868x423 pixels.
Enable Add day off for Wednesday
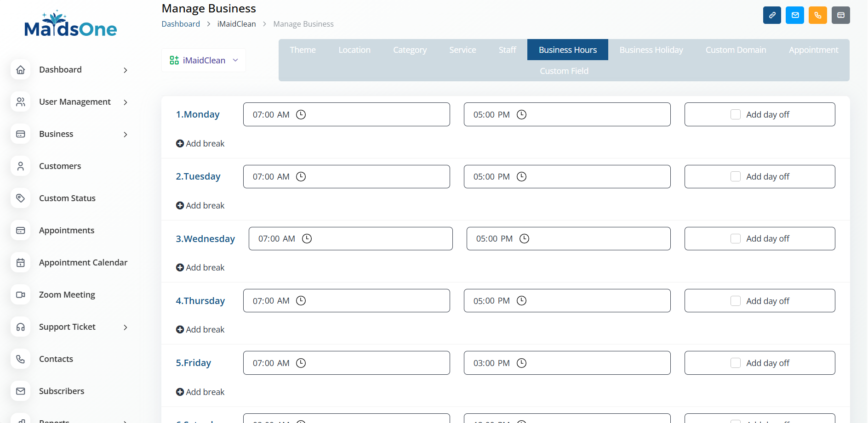(736, 239)
